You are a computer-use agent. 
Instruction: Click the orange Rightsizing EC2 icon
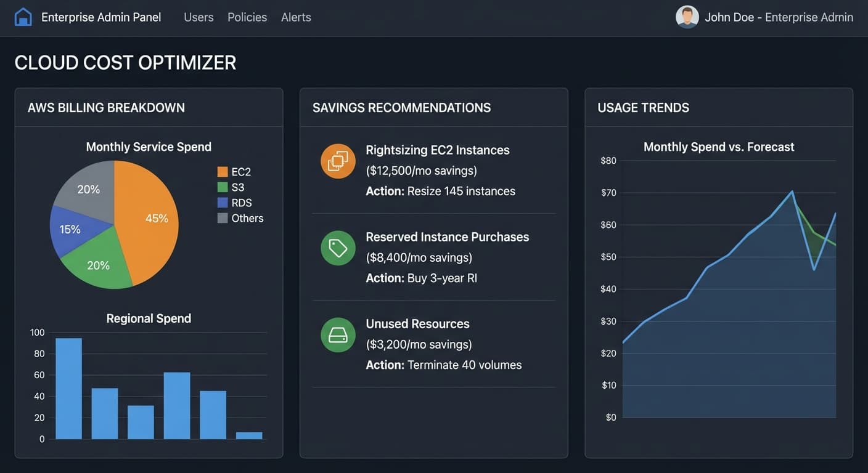click(x=338, y=161)
